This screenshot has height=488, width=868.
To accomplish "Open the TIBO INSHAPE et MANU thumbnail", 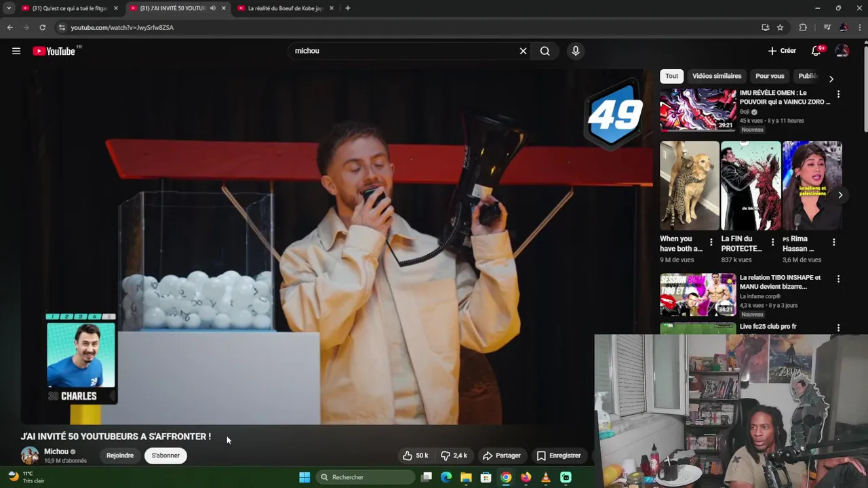I will pos(698,295).
